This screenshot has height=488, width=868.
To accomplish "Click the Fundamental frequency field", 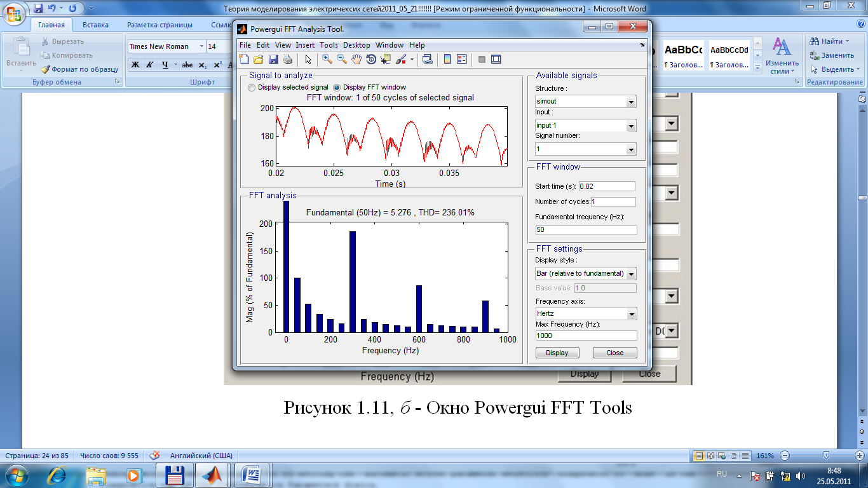I will (586, 229).
